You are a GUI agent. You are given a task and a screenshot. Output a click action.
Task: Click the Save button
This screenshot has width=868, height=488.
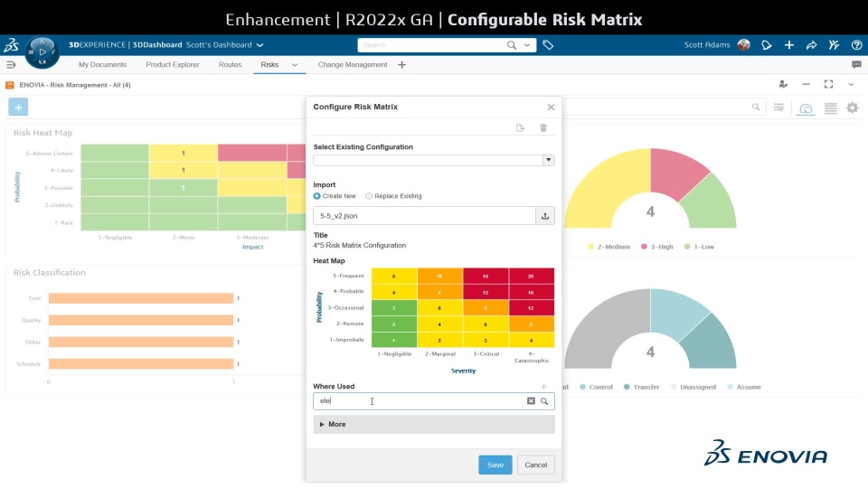click(495, 465)
